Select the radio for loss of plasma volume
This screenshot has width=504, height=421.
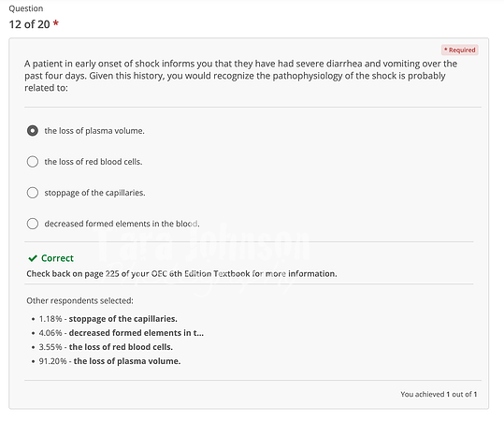(x=33, y=131)
